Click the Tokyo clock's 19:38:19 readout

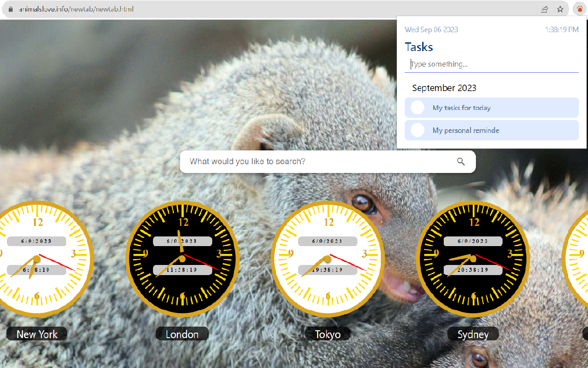click(328, 270)
